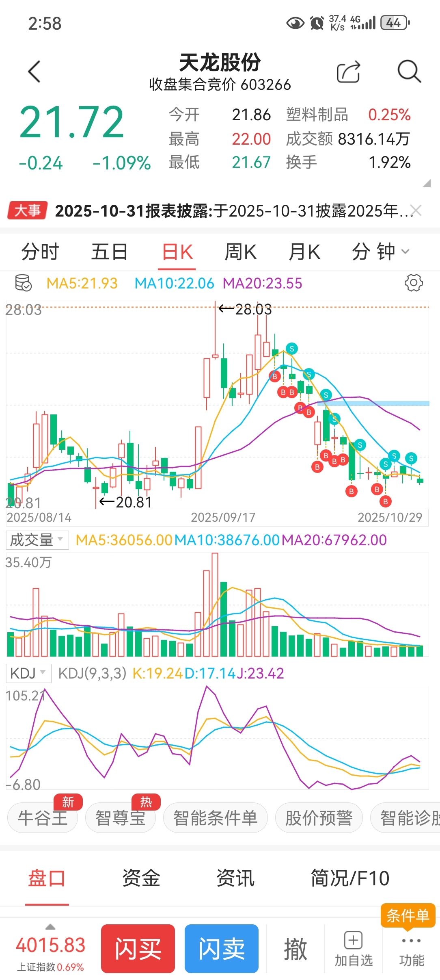
Task: Open 智能条件单 chip
Action: coord(216,817)
